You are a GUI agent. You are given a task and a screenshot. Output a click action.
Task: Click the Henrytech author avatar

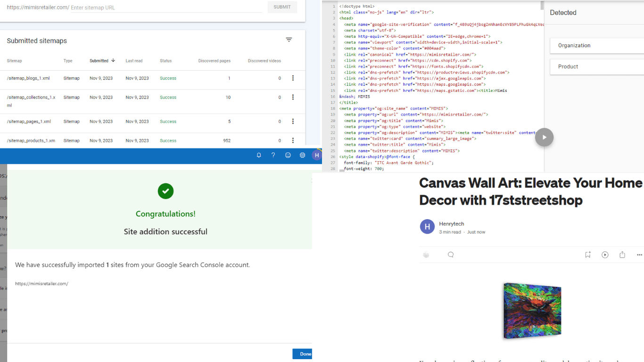click(427, 227)
